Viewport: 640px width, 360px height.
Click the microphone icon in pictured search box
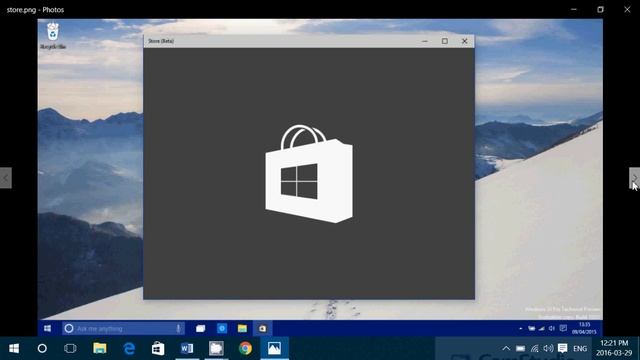coord(178,328)
